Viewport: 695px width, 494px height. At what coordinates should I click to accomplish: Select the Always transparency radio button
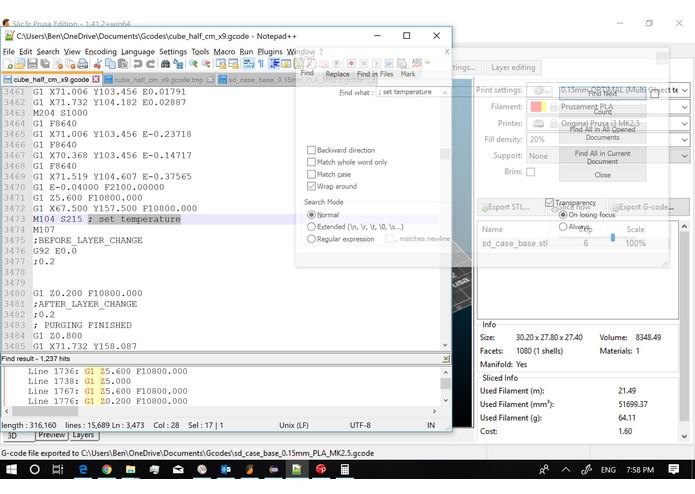(x=563, y=226)
